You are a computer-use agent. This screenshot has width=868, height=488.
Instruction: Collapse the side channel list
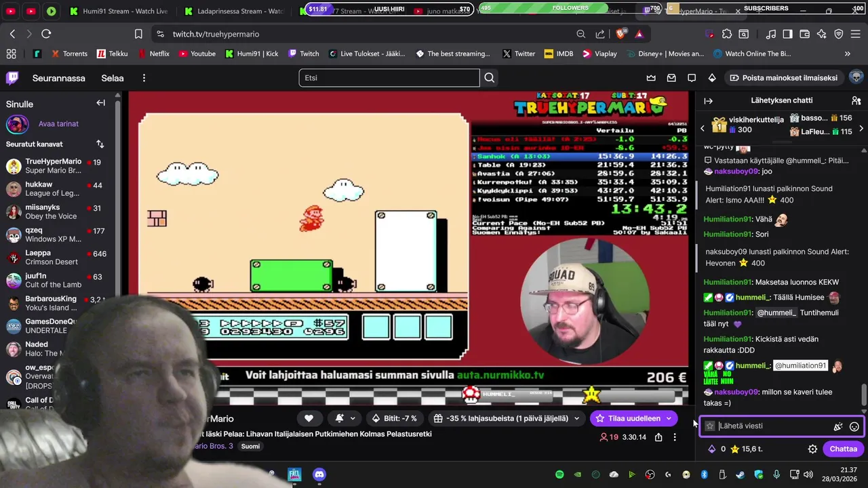point(100,102)
